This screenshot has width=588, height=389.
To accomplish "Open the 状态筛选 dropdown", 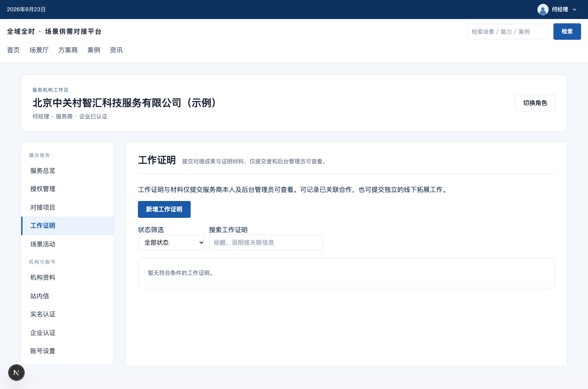I will [171, 242].
